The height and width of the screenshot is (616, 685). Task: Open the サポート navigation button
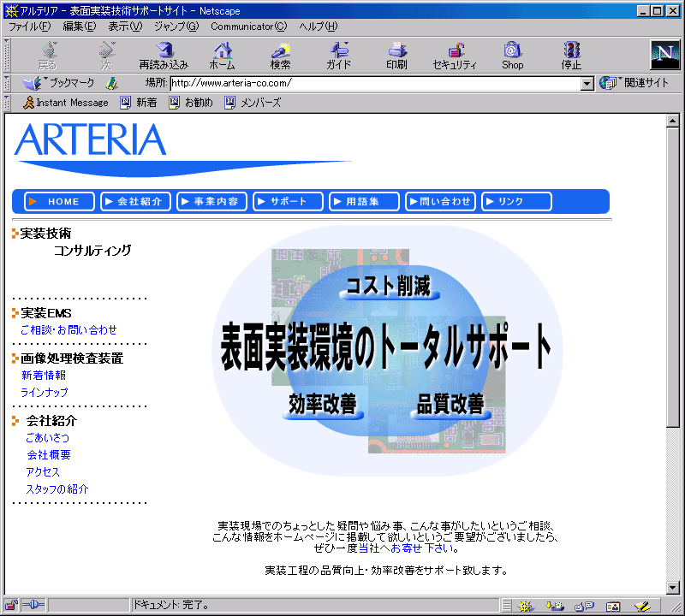pyautogui.click(x=288, y=202)
